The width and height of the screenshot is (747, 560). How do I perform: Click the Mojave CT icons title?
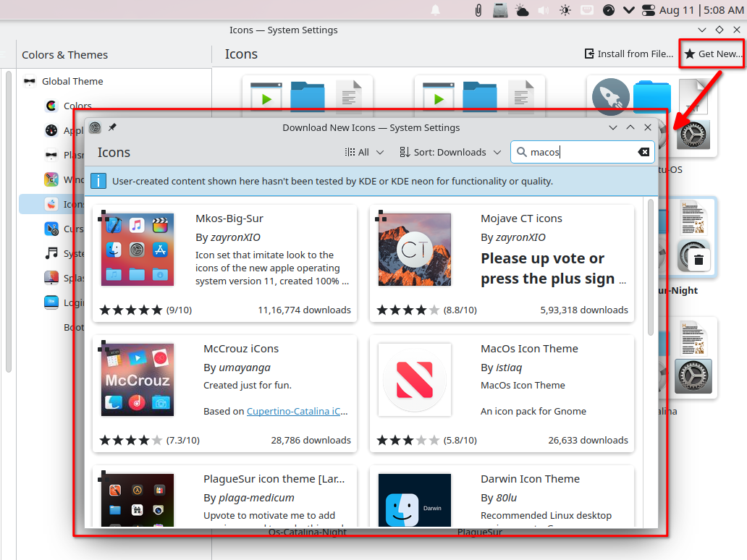click(x=521, y=219)
